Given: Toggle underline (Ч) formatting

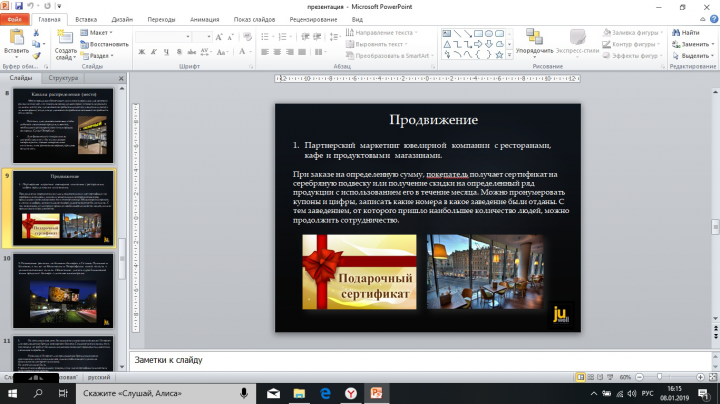Looking at the screenshot, I should (x=166, y=52).
